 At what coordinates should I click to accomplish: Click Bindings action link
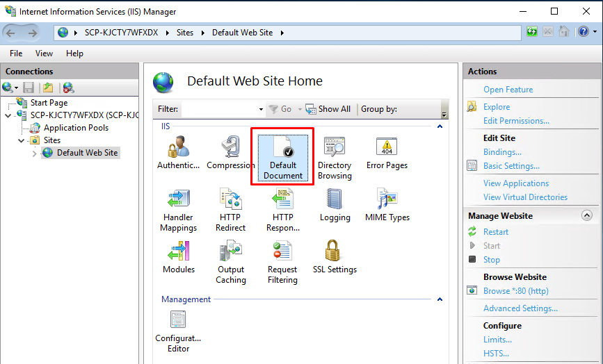502,152
